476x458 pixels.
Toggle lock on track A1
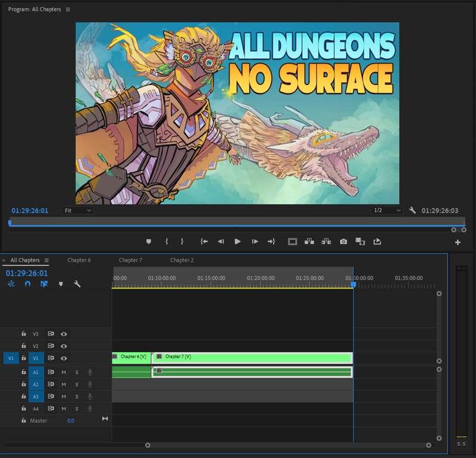pyautogui.click(x=24, y=372)
